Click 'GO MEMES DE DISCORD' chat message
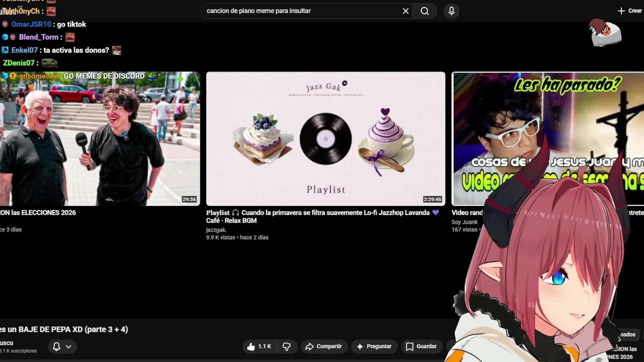The image size is (644, 362). [104, 76]
